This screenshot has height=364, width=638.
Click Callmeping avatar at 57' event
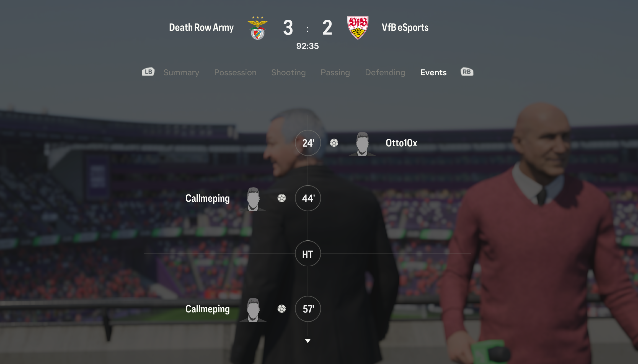pos(253,310)
